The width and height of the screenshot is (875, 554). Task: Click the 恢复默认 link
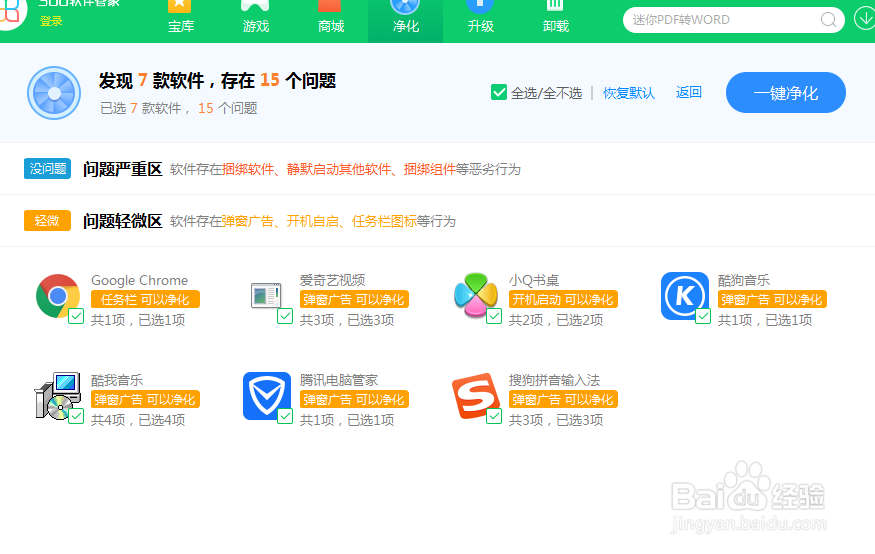pyautogui.click(x=629, y=93)
